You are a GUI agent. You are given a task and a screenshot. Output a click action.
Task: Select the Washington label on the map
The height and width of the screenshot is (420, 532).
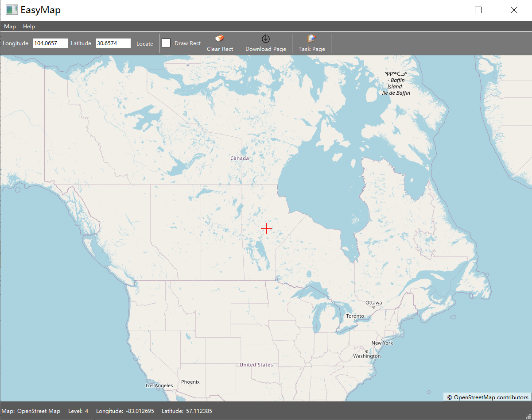[x=367, y=356]
